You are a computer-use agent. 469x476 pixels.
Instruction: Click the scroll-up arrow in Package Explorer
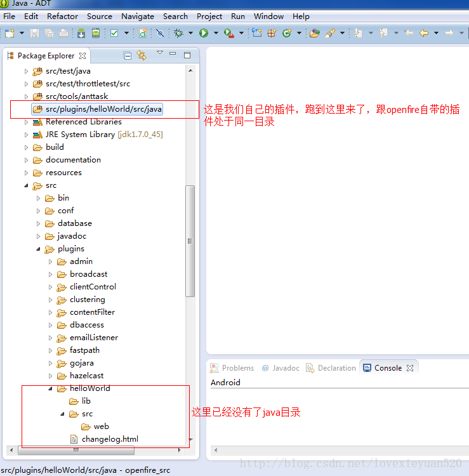[190, 70]
